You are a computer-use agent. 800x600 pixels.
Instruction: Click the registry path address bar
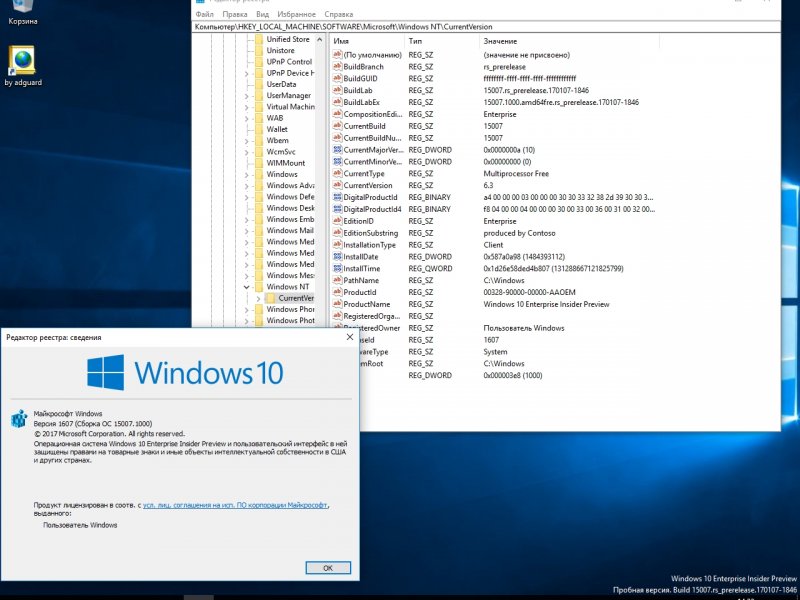click(486, 27)
